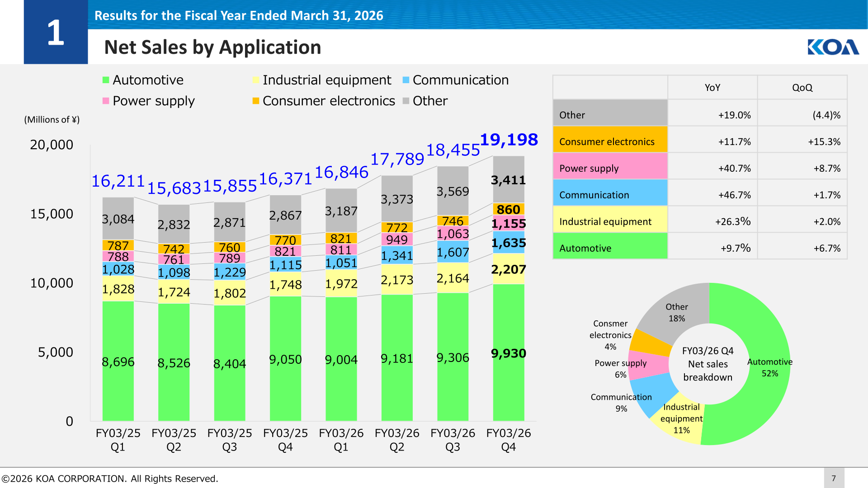Click the total value 18,455
Screen dimensions: 868x488
click(453, 150)
